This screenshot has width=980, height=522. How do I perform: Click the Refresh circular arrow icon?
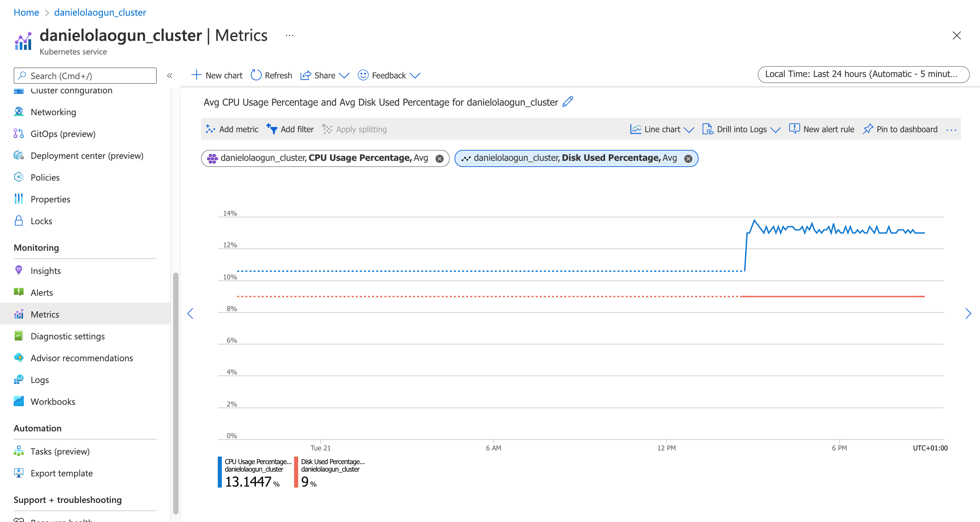click(256, 75)
